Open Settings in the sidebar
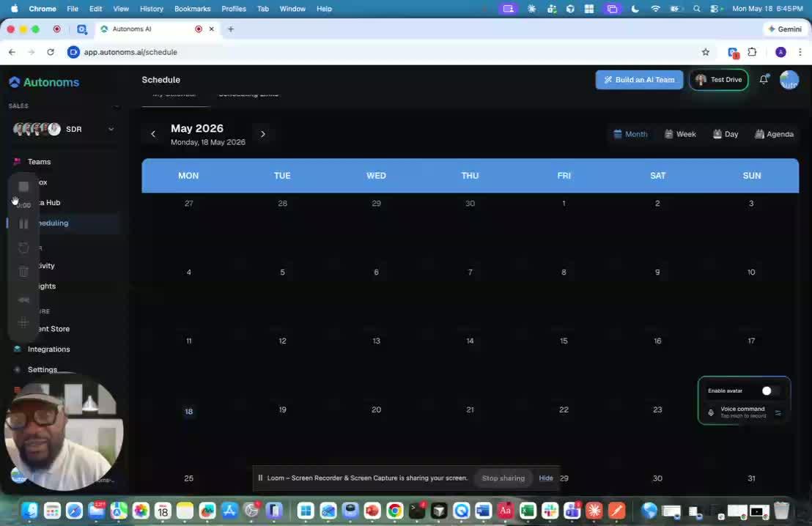Image resolution: width=812 pixels, height=526 pixels. 43,370
